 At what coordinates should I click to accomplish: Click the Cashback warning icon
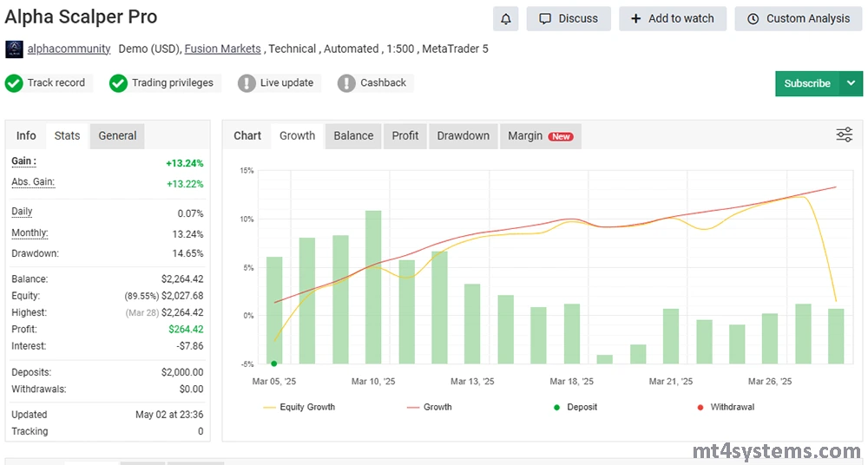point(346,83)
